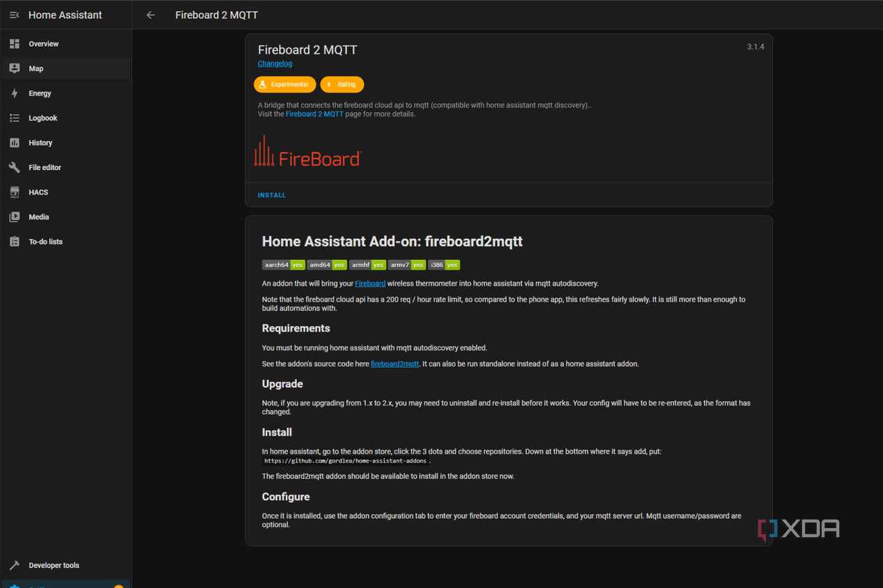Open the Overview menu entry

pyautogui.click(x=66, y=44)
